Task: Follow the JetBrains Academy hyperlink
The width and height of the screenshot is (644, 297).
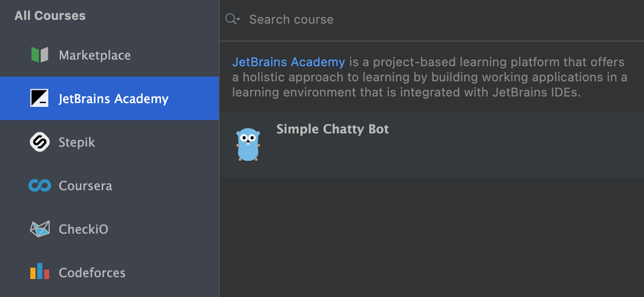Action: pyautogui.click(x=288, y=62)
